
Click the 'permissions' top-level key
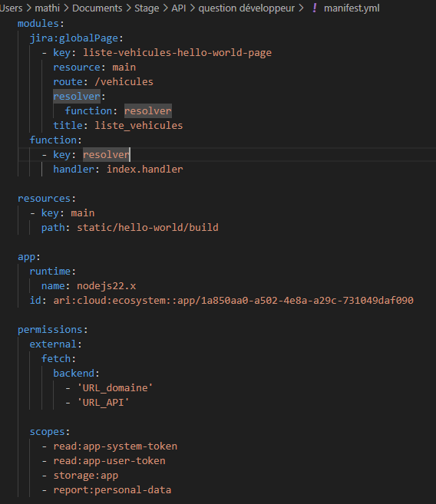[50, 330]
